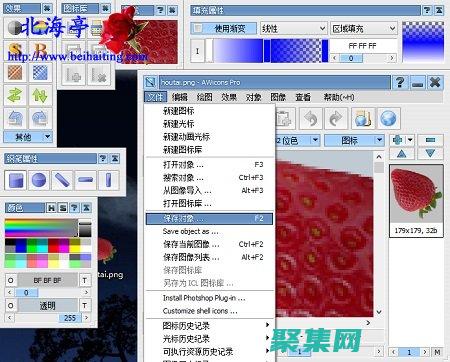This screenshot has width=450, height=362.
Task: Click the redo arrow in AWicons toolbar
Action: coord(336,118)
